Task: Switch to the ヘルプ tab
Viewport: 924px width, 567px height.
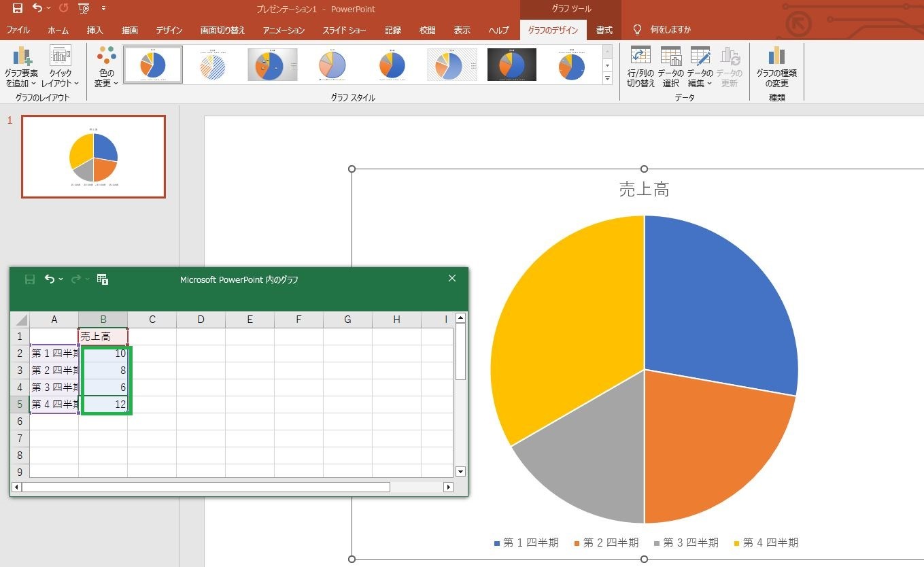Action: point(498,30)
